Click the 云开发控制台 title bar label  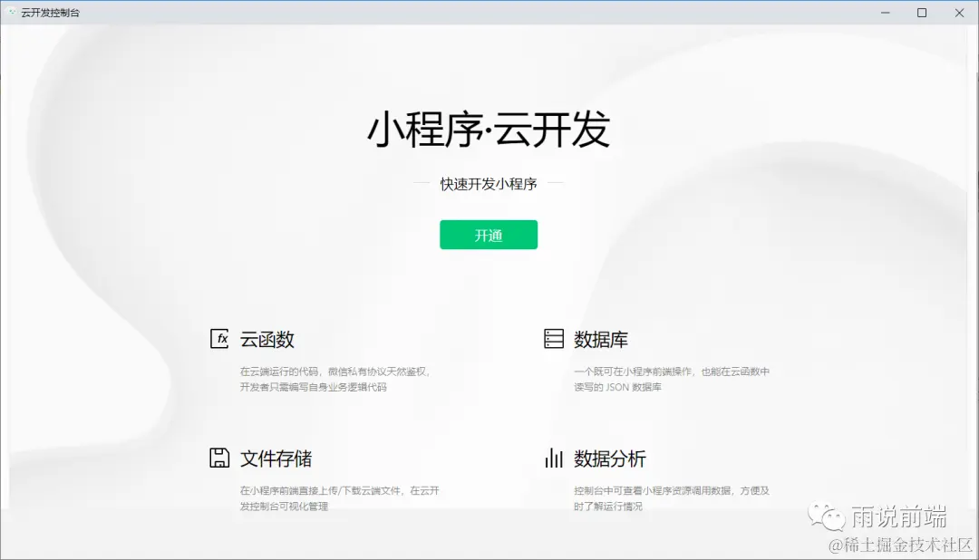coord(51,12)
